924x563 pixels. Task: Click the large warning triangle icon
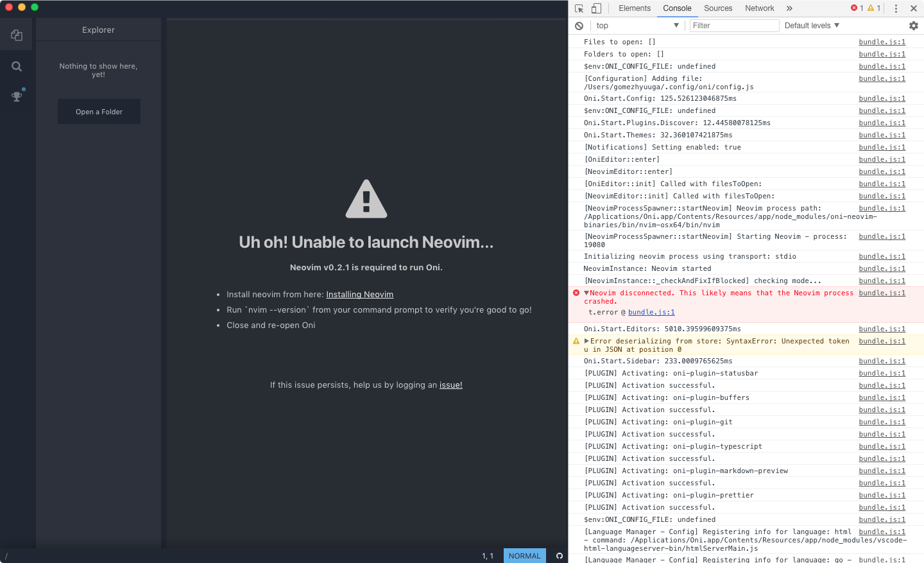(x=366, y=198)
